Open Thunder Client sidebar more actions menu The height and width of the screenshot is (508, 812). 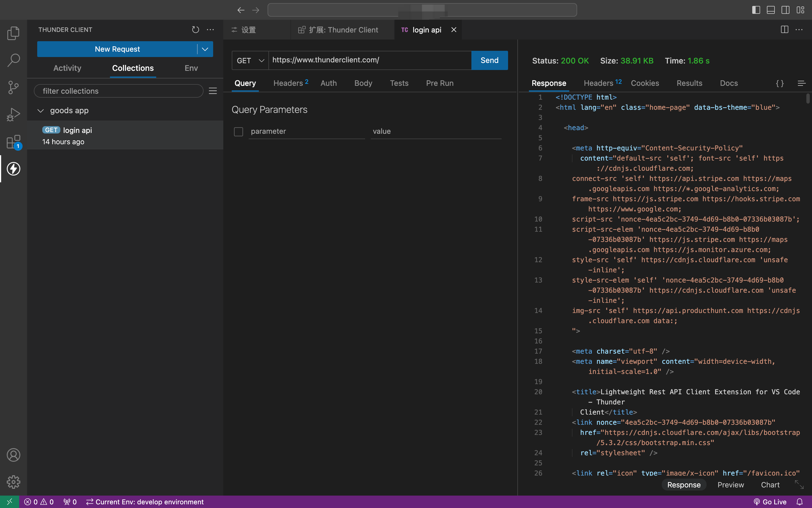pos(210,30)
